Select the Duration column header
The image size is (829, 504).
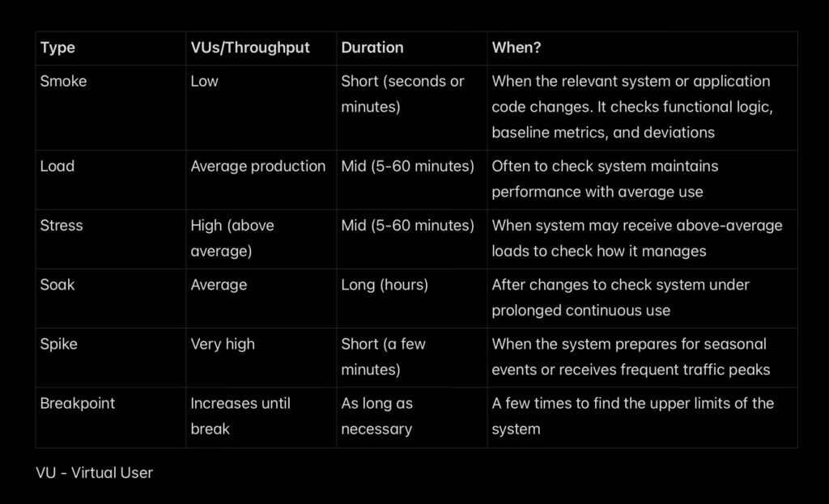[373, 48]
